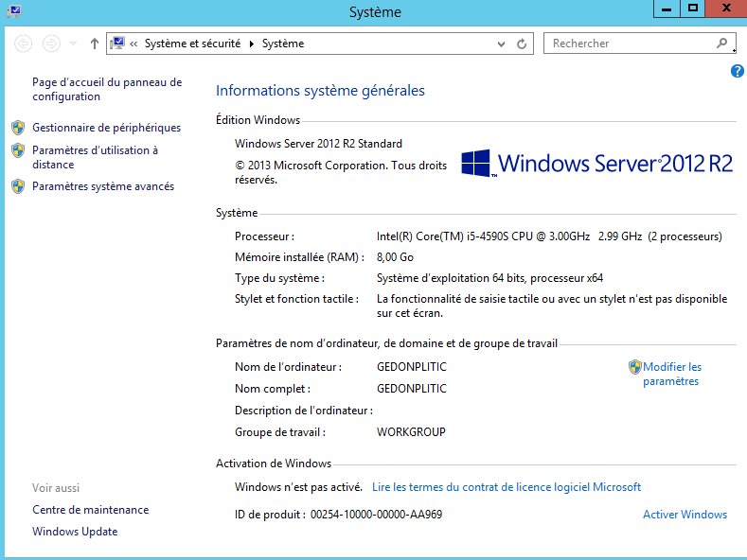Screen dimensions: 747x560
Task: Open the recent locations dropdown arrow
Action: pyautogui.click(x=73, y=44)
